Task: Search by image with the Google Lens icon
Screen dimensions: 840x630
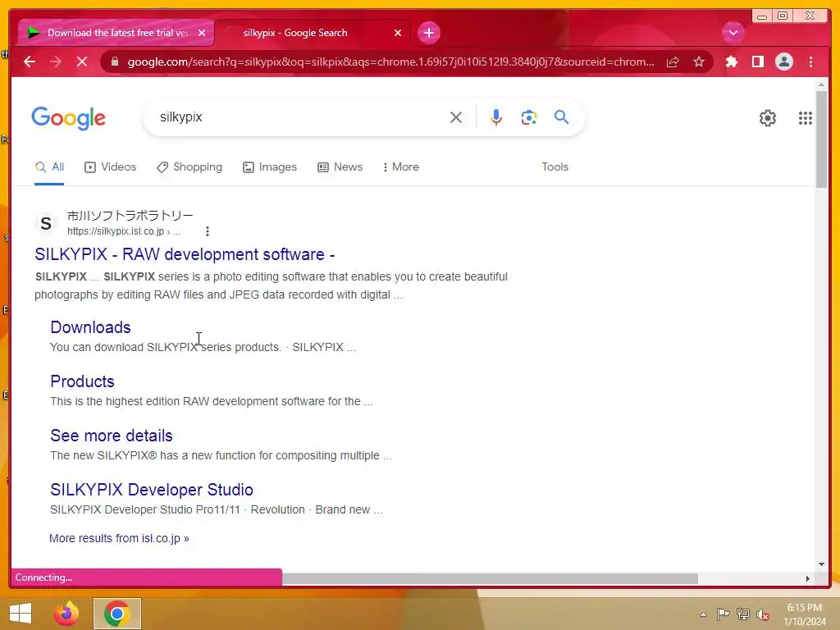Action: tap(529, 117)
